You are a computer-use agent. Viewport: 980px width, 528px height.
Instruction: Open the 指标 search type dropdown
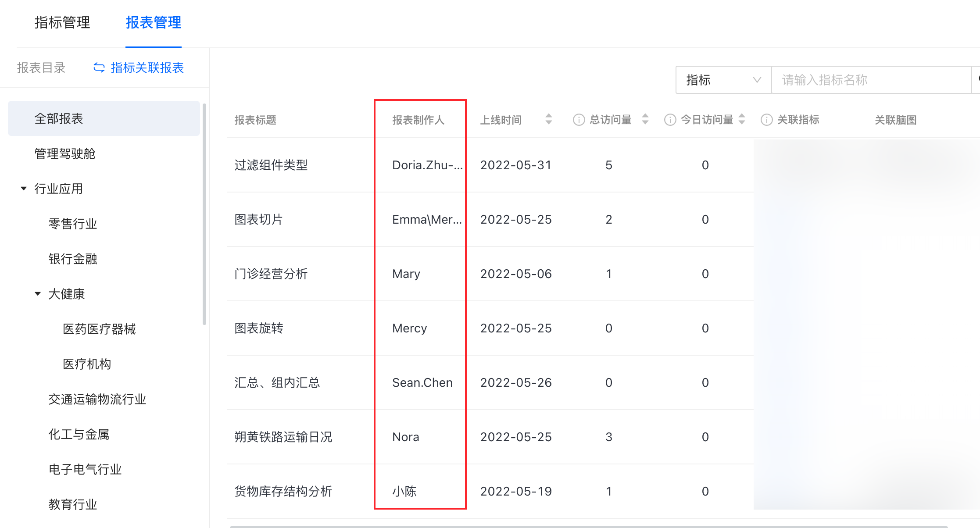coord(723,80)
